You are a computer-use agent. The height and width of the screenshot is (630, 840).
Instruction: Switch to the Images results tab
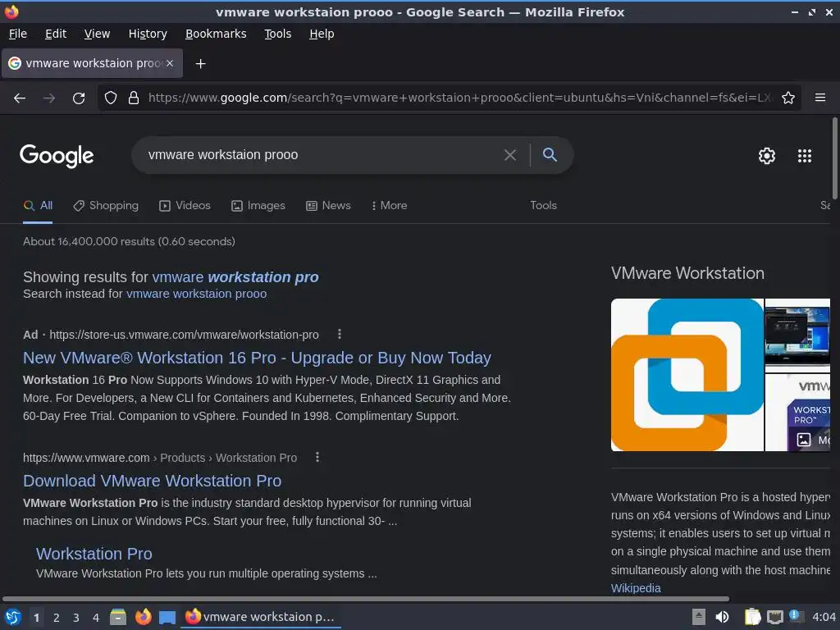(x=258, y=206)
